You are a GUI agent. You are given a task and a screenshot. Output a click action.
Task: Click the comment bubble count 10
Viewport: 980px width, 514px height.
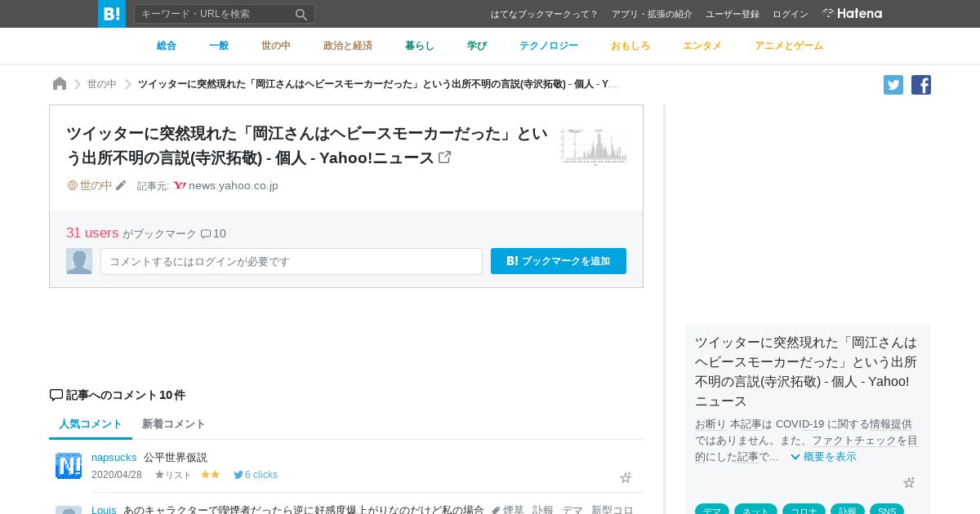[x=213, y=233]
